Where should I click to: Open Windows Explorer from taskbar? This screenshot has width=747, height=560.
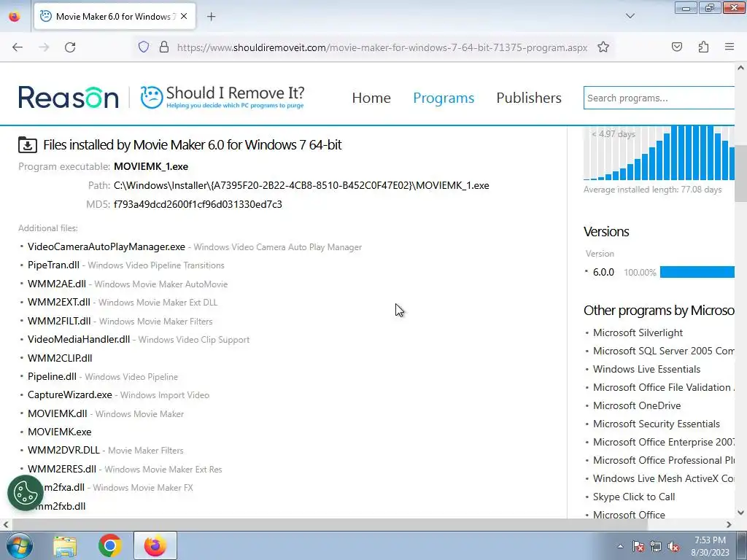[65, 545]
